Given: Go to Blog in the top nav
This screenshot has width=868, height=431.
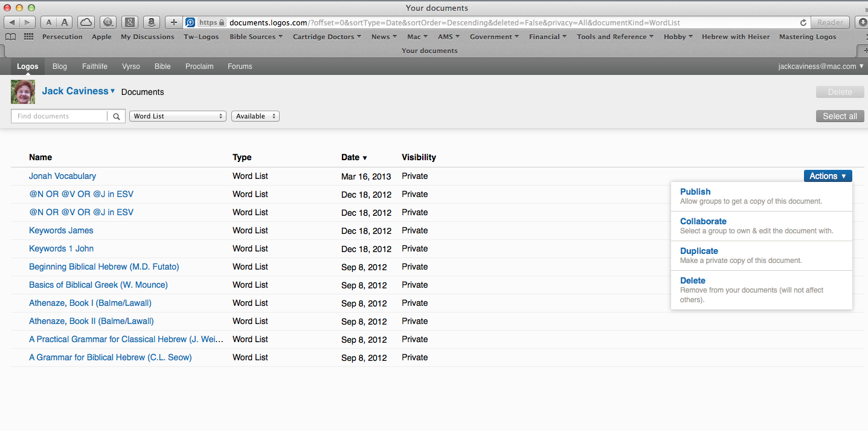Looking at the screenshot, I should [60, 66].
